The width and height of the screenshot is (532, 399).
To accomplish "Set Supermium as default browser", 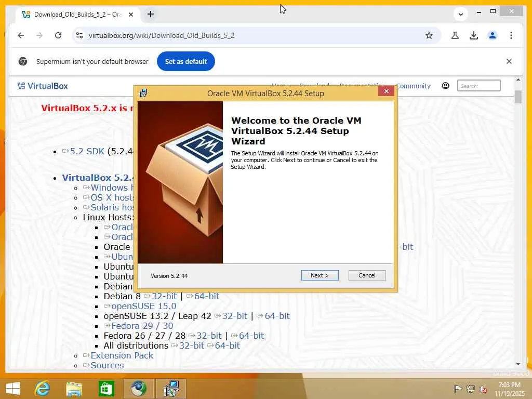I will click(185, 61).
